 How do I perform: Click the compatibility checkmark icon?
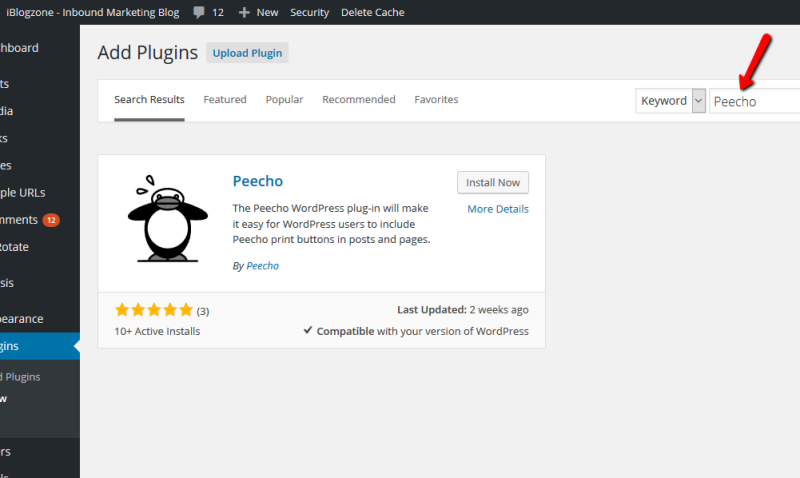point(308,330)
